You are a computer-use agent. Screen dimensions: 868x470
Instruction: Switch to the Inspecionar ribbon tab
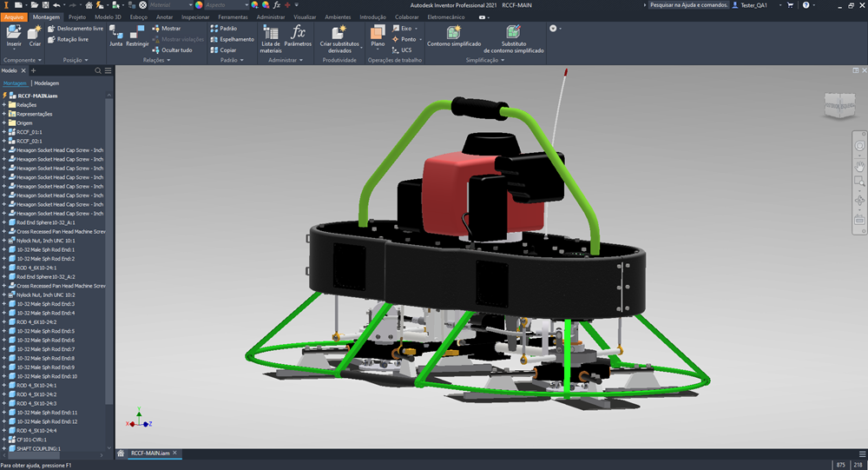(x=195, y=17)
